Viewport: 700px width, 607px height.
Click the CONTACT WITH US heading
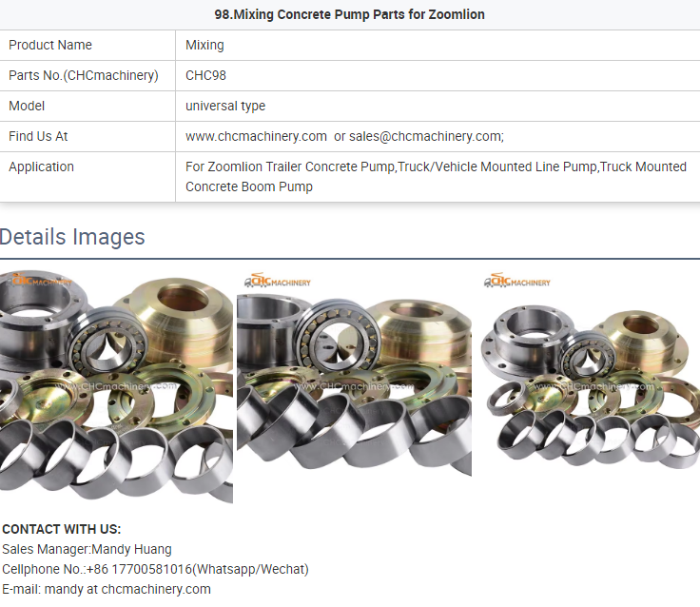pyautogui.click(x=62, y=529)
